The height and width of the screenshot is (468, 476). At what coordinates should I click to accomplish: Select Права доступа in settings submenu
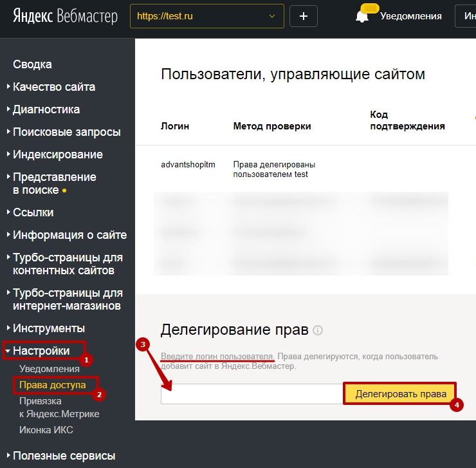[x=52, y=385]
